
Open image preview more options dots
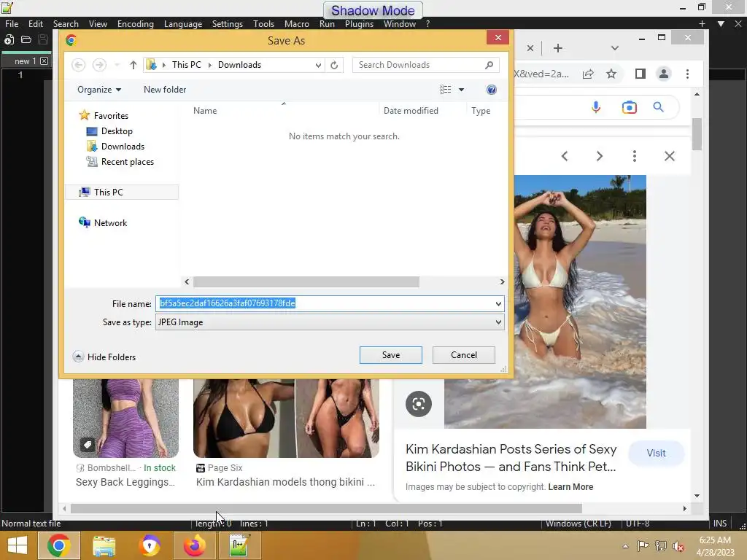(634, 156)
